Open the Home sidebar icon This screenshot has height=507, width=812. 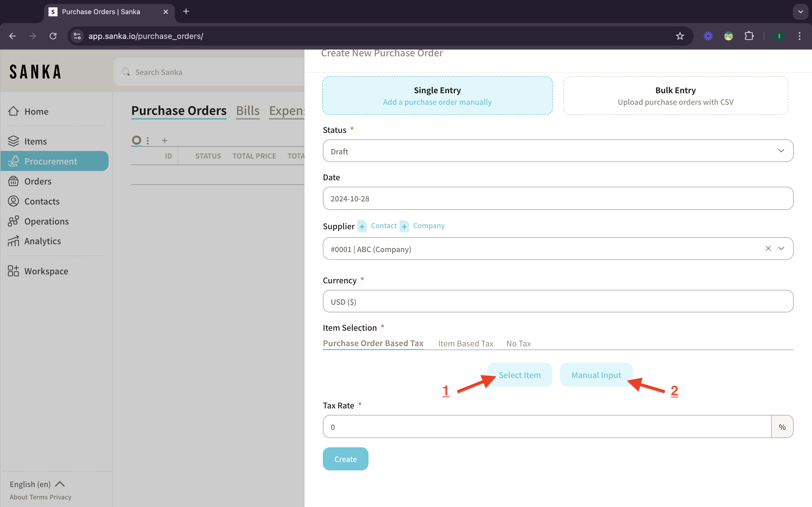(x=14, y=111)
